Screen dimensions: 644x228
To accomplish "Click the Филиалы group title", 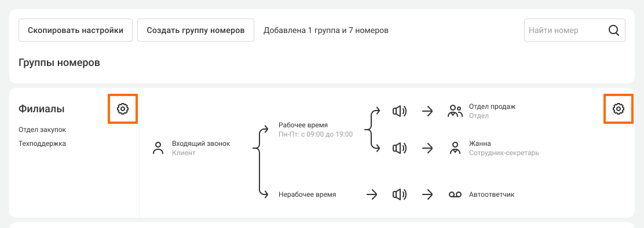I will tap(42, 109).
